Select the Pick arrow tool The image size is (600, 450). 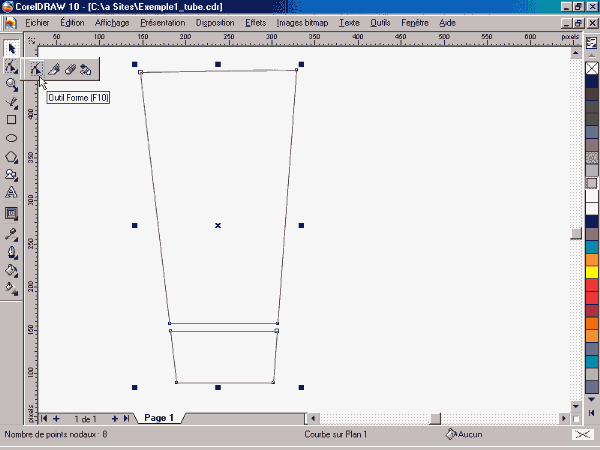(11, 49)
